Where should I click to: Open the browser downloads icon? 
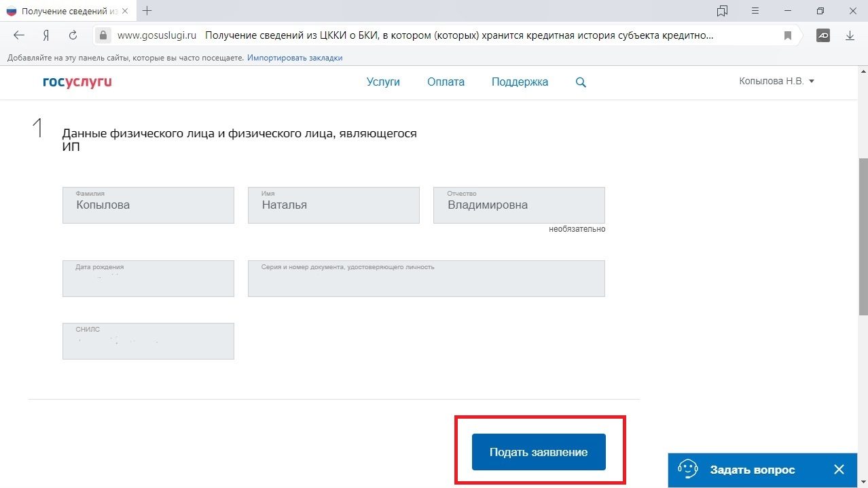point(850,35)
